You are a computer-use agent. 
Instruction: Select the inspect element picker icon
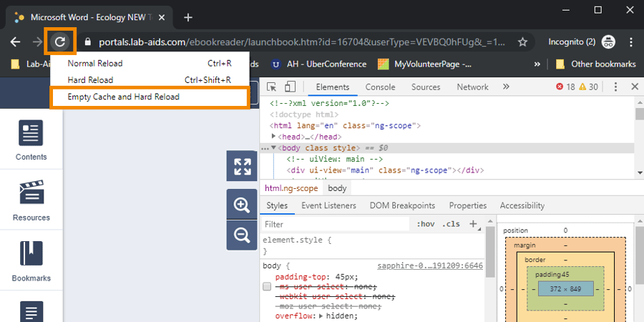click(272, 87)
